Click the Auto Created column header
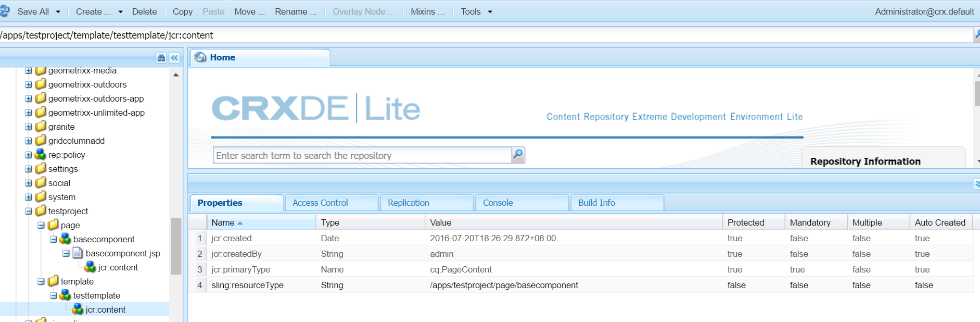Image resolution: width=980 pixels, height=322 pixels. click(941, 222)
